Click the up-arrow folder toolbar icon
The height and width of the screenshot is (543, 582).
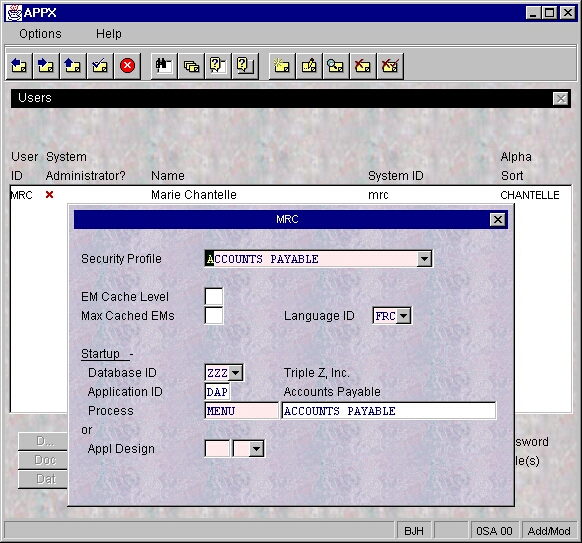73,66
